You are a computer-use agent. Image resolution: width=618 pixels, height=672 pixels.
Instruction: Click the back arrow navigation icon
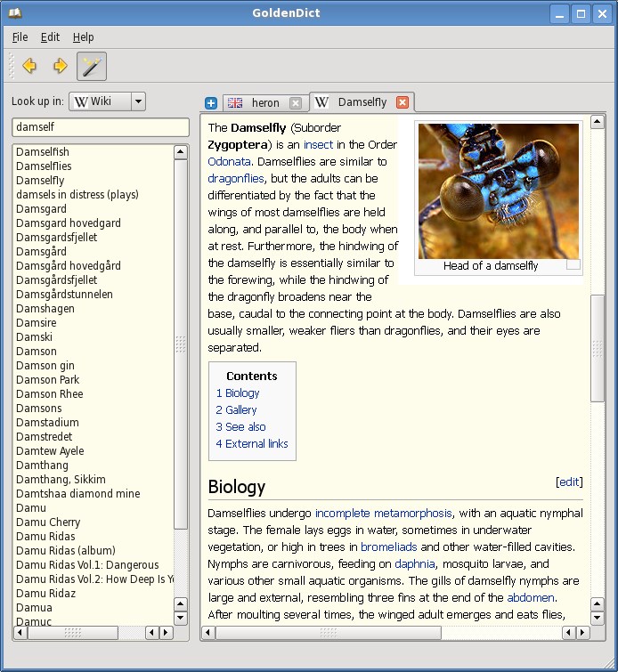29,66
